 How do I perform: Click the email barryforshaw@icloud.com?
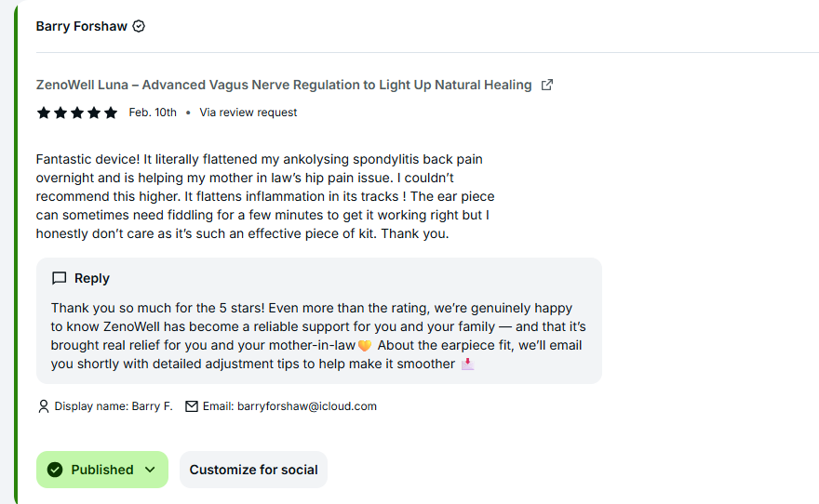306,406
